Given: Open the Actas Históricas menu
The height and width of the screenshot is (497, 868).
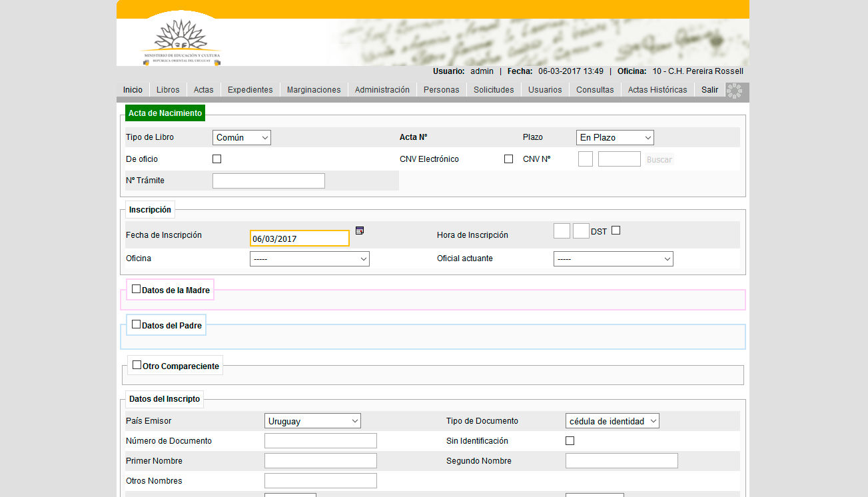Looking at the screenshot, I should pos(657,90).
